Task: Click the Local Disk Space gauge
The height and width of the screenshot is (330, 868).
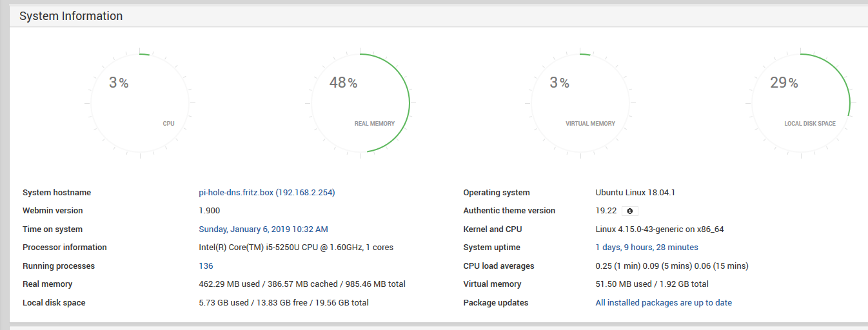Action: [x=800, y=103]
